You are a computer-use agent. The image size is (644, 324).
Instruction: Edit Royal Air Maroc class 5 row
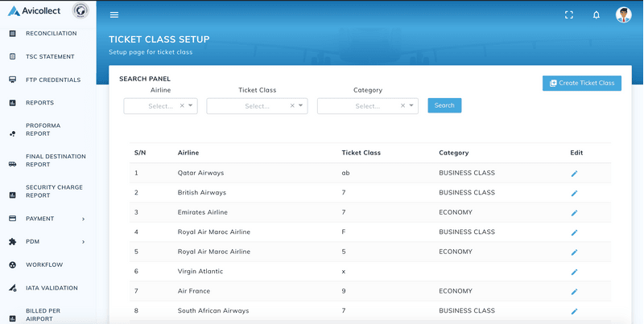(x=574, y=252)
